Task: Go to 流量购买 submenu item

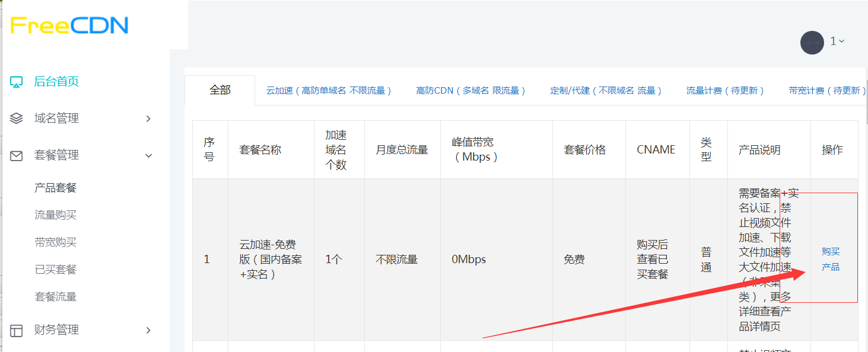Action: pos(56,215)
